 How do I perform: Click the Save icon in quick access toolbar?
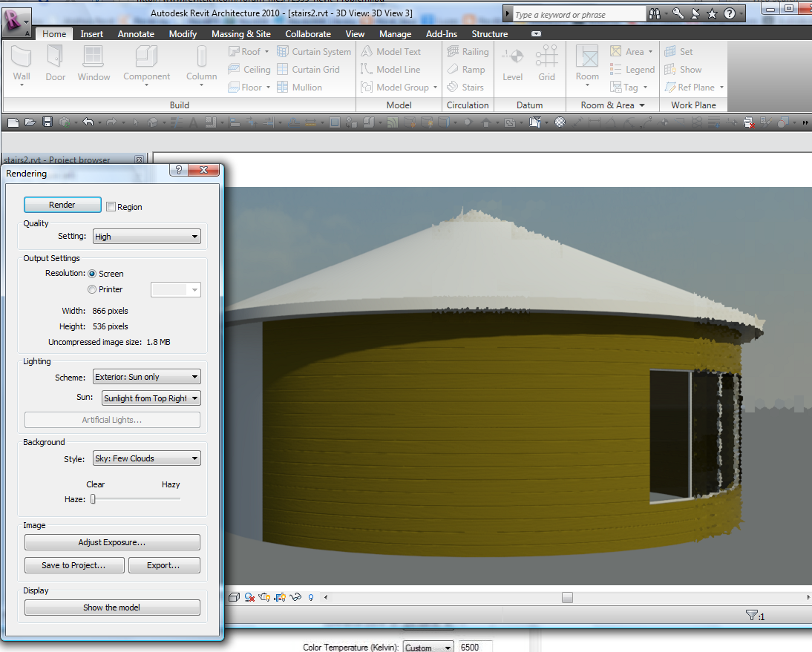coord(48,122)
